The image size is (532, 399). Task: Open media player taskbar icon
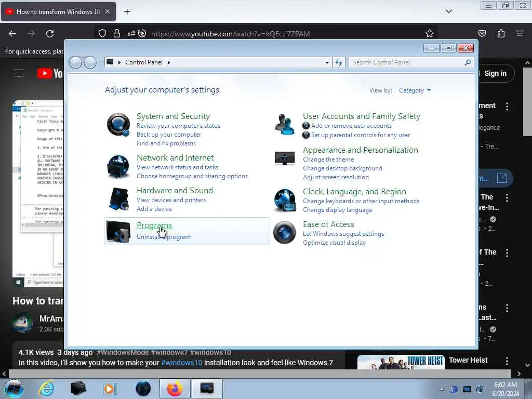coord(110,389)
